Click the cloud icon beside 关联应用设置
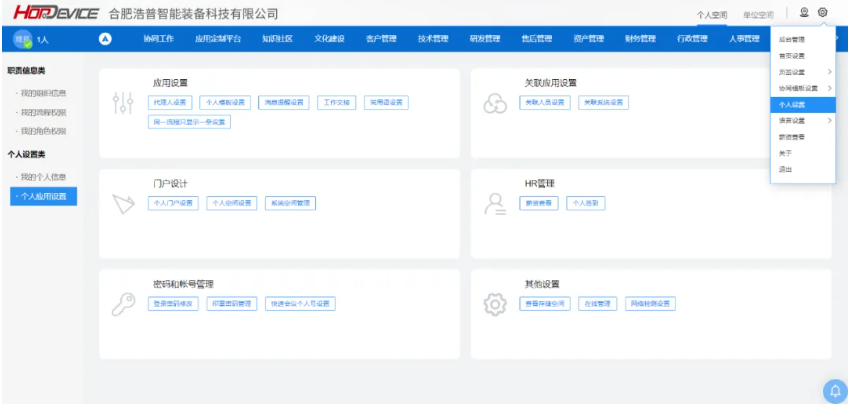The image size is (850, 405). pyautogui.click(x=495, y=104)
